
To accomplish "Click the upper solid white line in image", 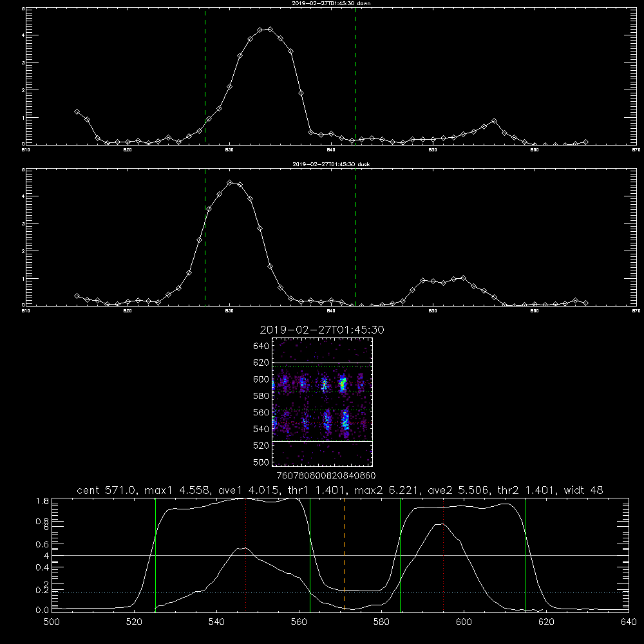I will (322, 363).
